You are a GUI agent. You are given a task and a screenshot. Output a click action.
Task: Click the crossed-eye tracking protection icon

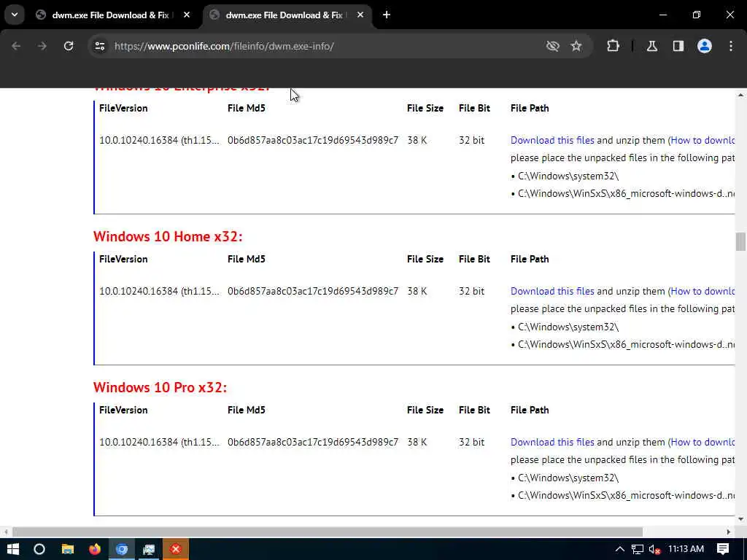pyautogui.click(x=553, y=46)
